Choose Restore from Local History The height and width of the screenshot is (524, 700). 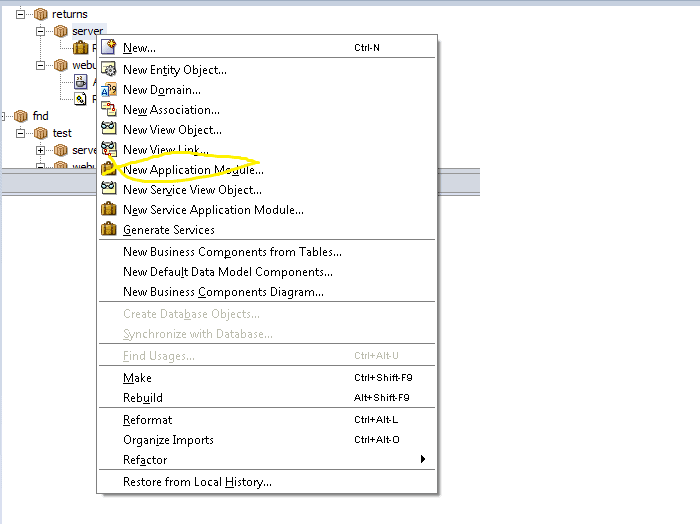[x=197, y=482]
